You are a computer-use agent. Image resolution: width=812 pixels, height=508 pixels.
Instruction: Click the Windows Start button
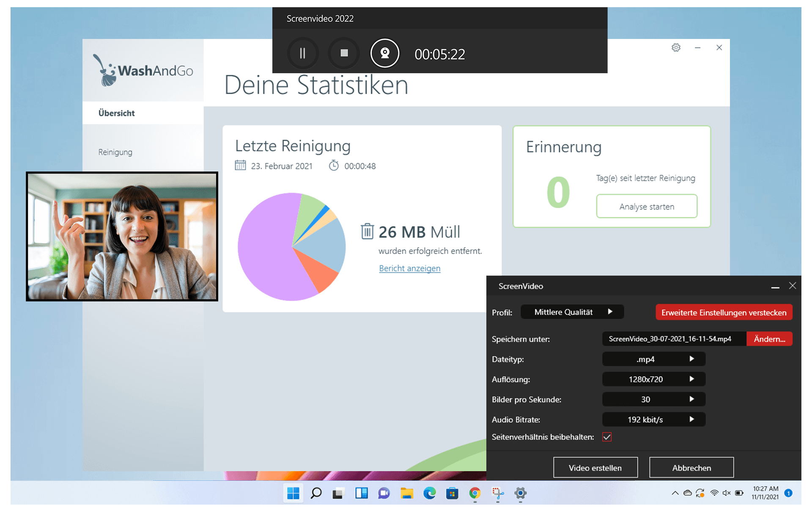pos(293,493)
